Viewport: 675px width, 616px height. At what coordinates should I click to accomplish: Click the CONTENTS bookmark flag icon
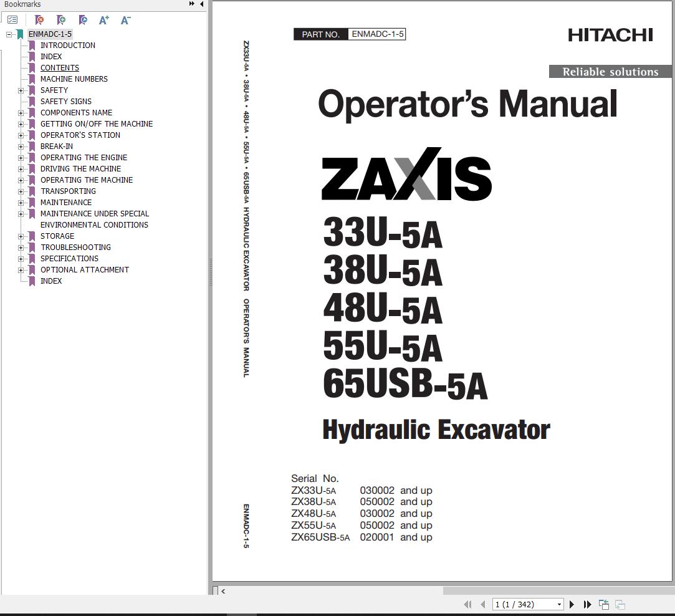point(32,67)
